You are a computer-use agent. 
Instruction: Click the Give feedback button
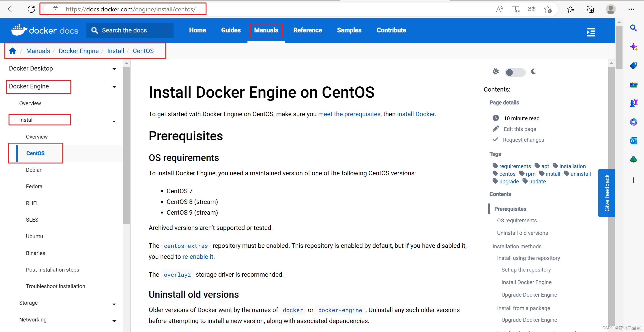pos(607,193)
